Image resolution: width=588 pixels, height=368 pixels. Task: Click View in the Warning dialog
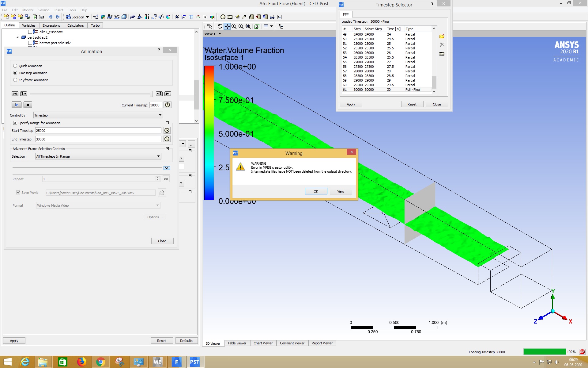[341, 191]
